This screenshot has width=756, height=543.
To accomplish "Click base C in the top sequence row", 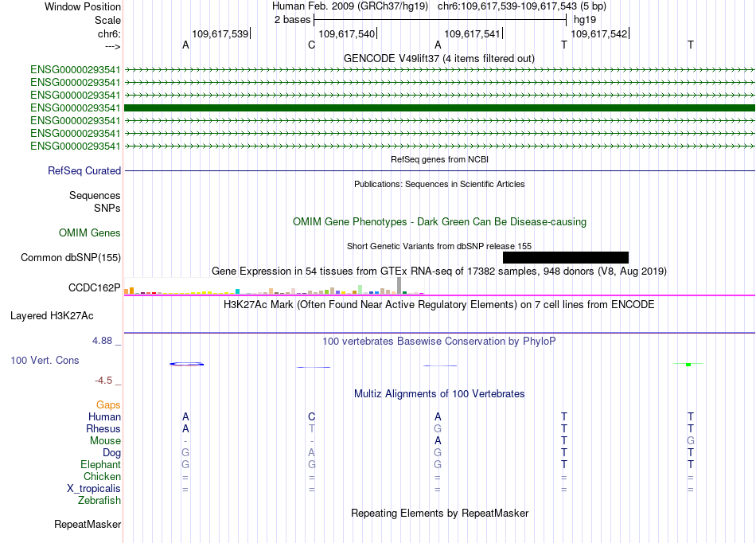I will pyautogui.click(x=311, y=45).
